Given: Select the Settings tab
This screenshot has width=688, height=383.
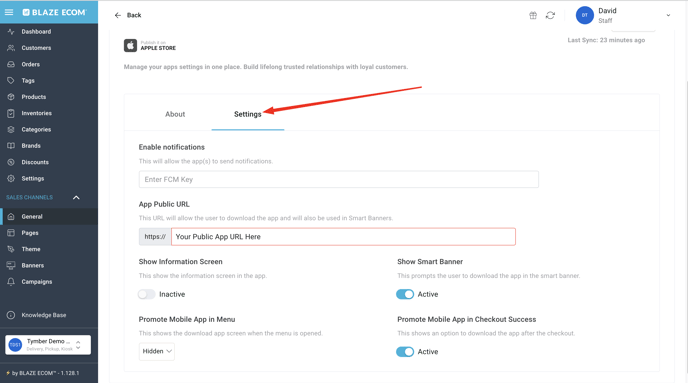Looking at the screenshot, I should [x=247, y=114].
